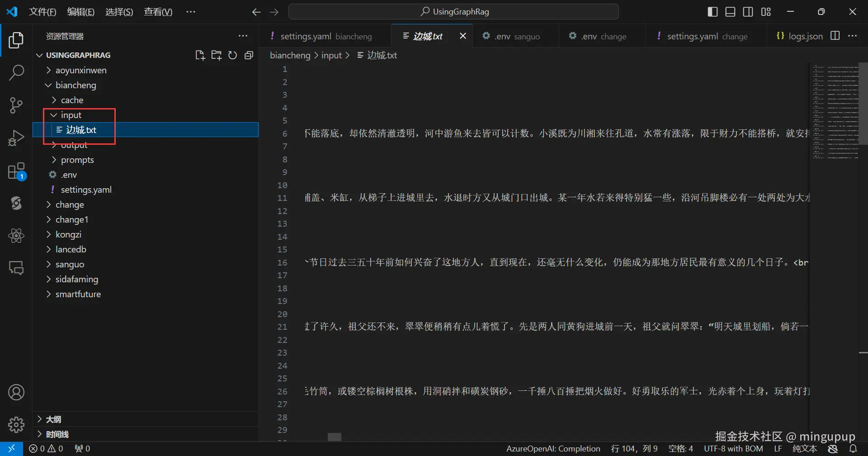Open the Accounts menu icon
The image size is (868, 456).
[16, 392]
